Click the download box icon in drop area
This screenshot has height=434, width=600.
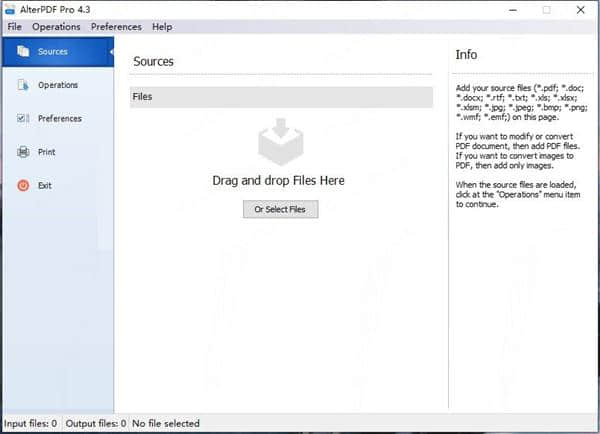click(279, 142)
